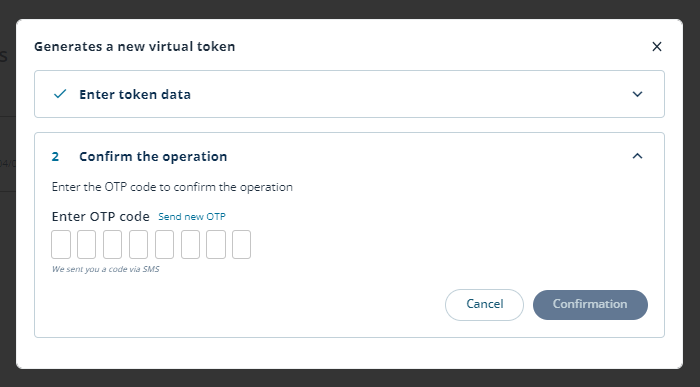Focus the first OTP digit box
Viewport: 700px width, 387px height.
(61, 245)
